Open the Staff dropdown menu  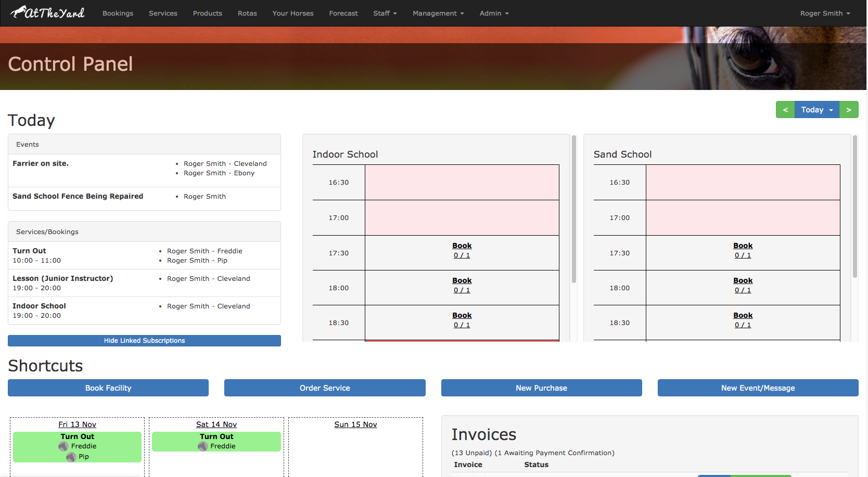tap(385, 13)
